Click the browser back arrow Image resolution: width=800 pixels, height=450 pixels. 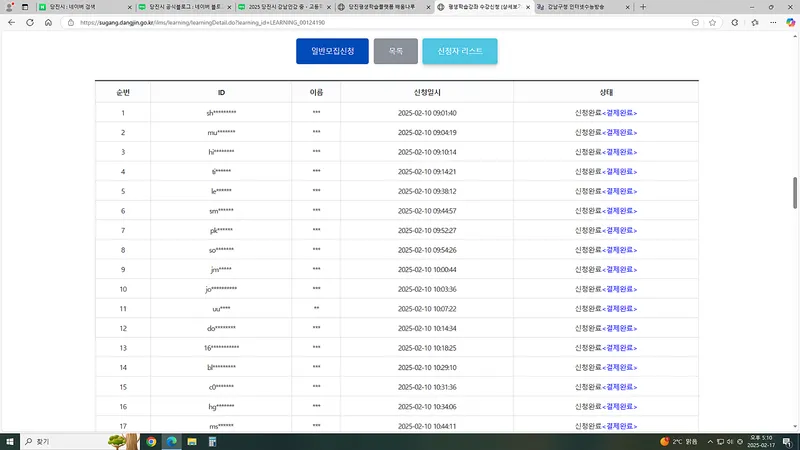point(10,22)
